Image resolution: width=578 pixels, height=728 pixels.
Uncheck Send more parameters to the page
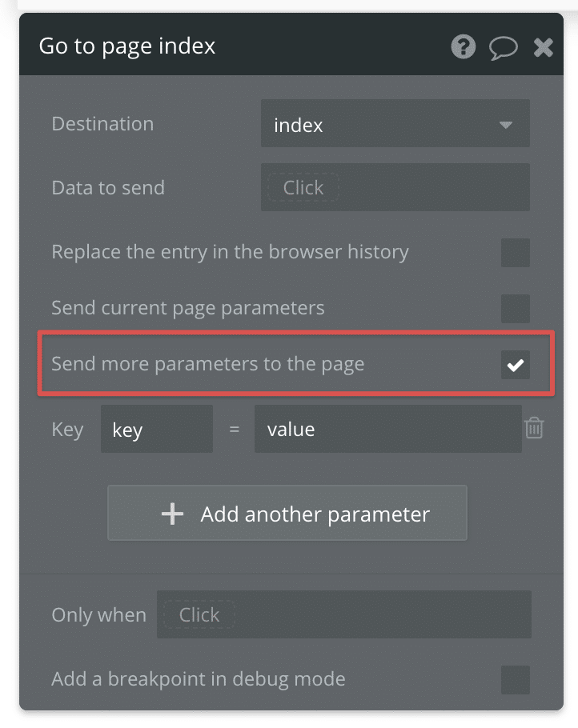click(x=516, y=365)
